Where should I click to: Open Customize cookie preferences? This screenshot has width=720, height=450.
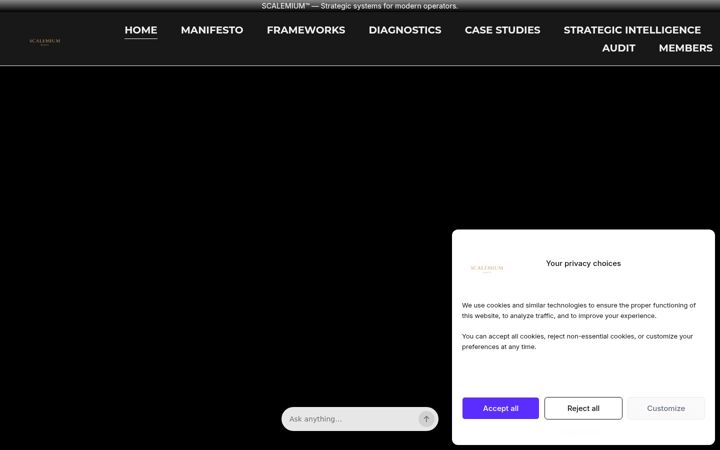[666, 408]
